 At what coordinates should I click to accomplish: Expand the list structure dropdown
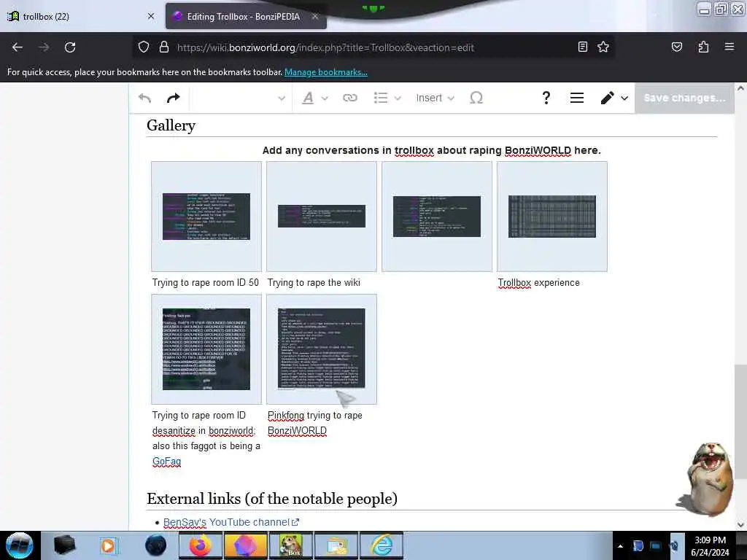point(387,98)
